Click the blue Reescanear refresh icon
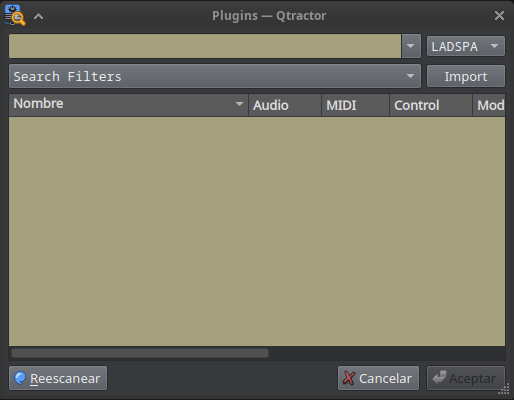Screen dimensions: 514x400 [x=20, y=378]
